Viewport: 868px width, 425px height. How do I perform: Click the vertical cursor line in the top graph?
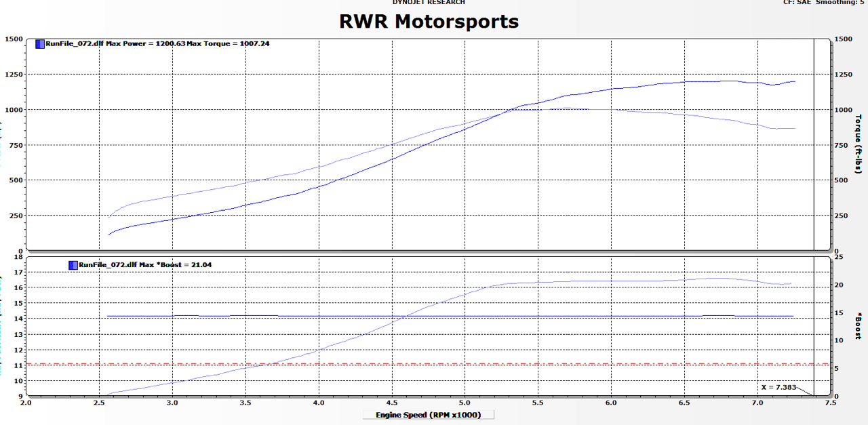(x=814, y=144)
